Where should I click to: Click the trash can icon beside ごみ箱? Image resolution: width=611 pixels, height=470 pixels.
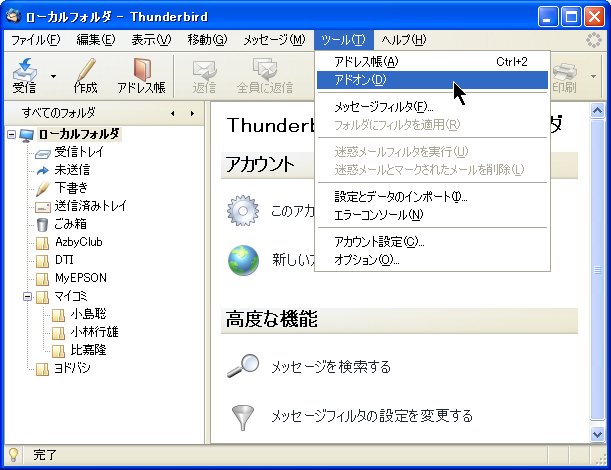pos(42,225)
